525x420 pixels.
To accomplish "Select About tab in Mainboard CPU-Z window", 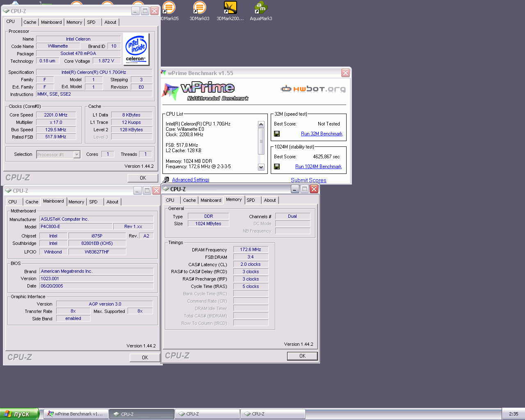I will pyautogui.click(x=112, y=202).
